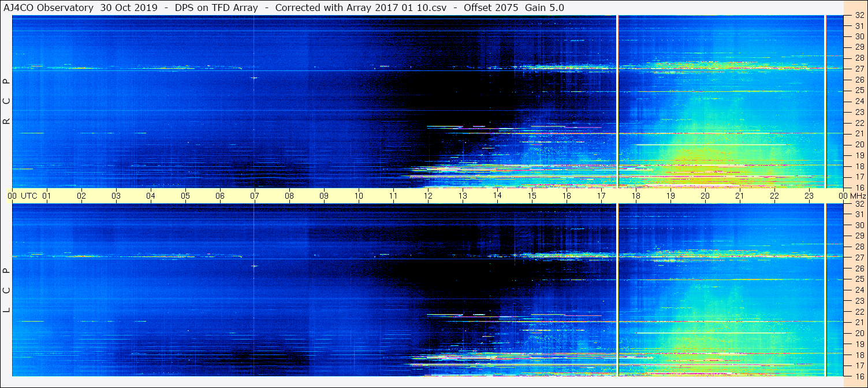Click the 20 MHz label on LCP scale
This screenshot has height=388, width=868.
[x=859, y=333]
